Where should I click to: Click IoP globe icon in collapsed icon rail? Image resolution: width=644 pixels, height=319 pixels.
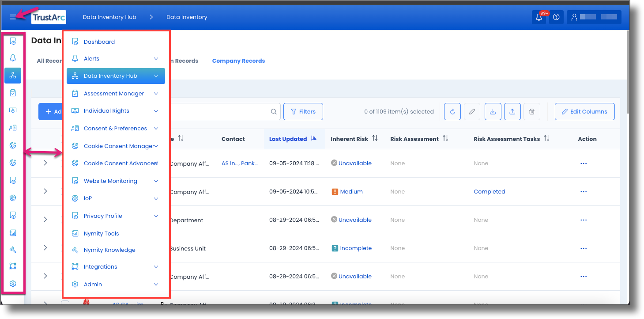(x=13, y=198)
